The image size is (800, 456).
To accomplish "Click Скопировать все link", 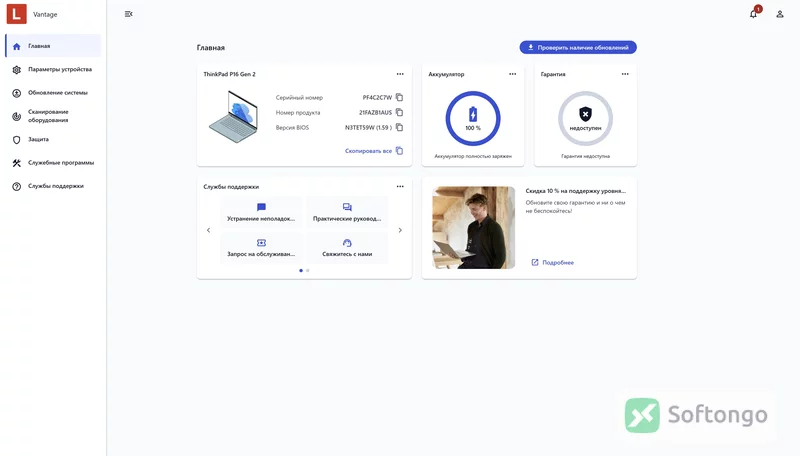I will (x=373, y=151).
